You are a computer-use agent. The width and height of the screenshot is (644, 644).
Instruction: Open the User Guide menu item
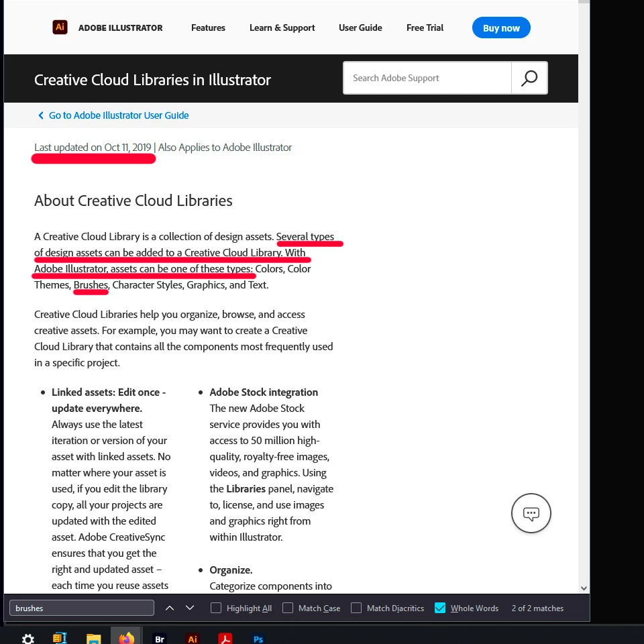pos(360,28)
